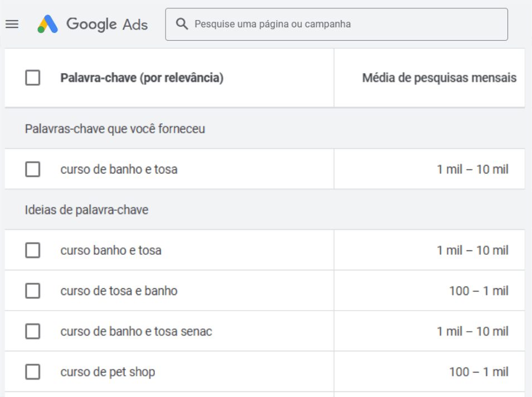Image resolution: width=532 pixels, height=397 pixels.
Task: Enable checkbox for 'curso de tosa e banho'
Action: tap(33, 291)
